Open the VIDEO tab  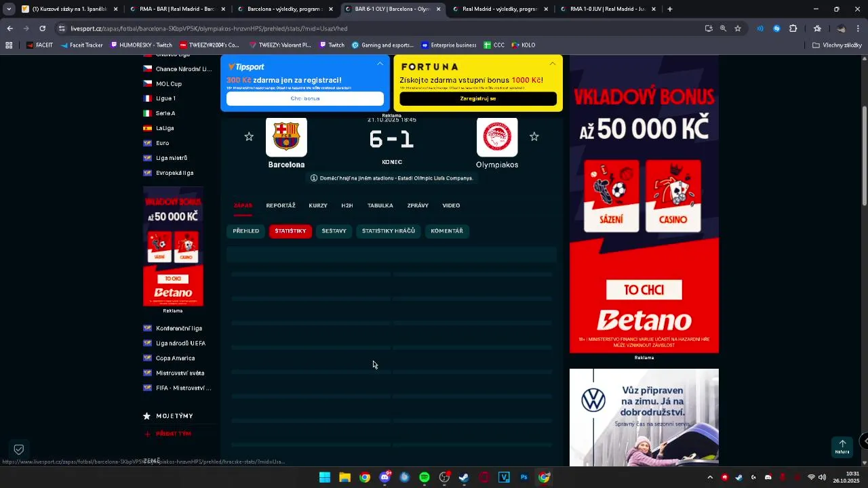coord(451,205)
